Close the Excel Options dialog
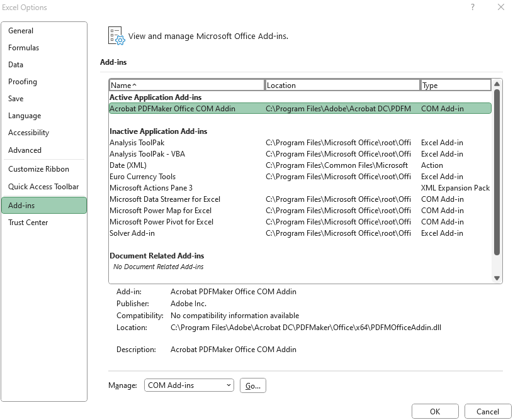Viewport: 513px width, 420px height. tap(501, 7)
